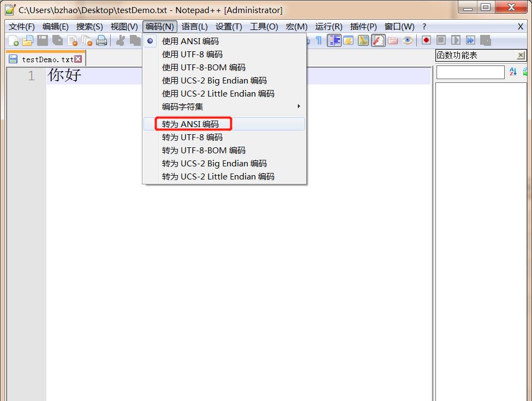Stop macro recording square icon

click(441, 40)
